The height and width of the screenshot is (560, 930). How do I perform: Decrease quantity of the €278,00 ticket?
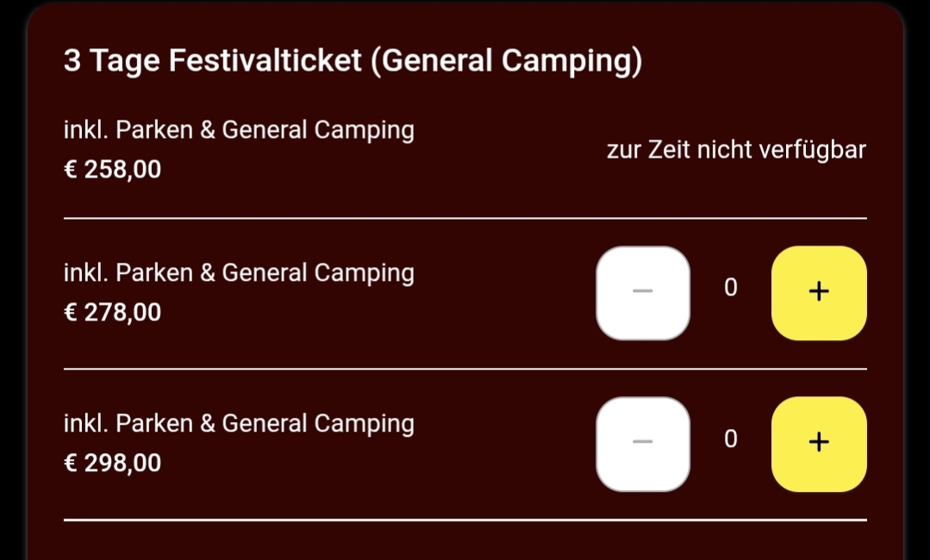(x=643, y=293)
